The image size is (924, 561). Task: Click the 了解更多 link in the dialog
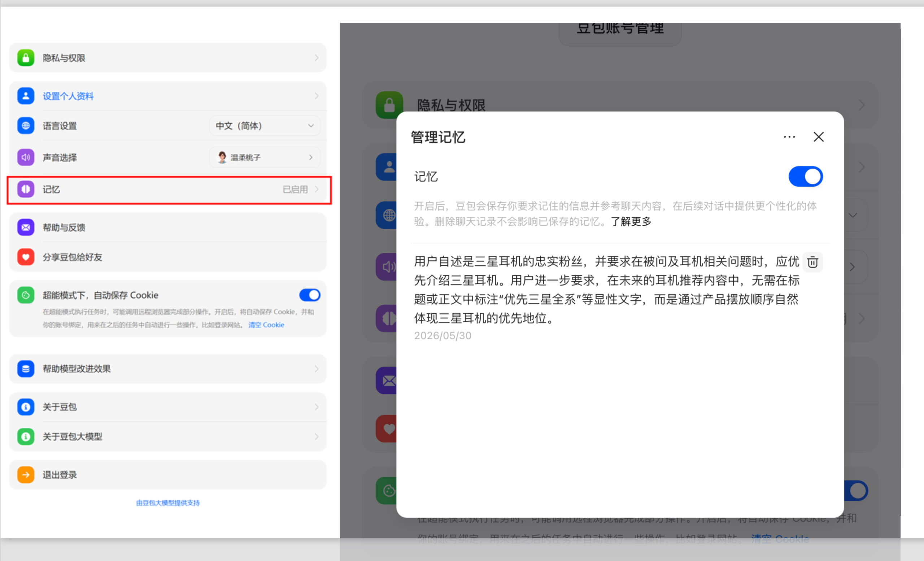pos(631,222)
